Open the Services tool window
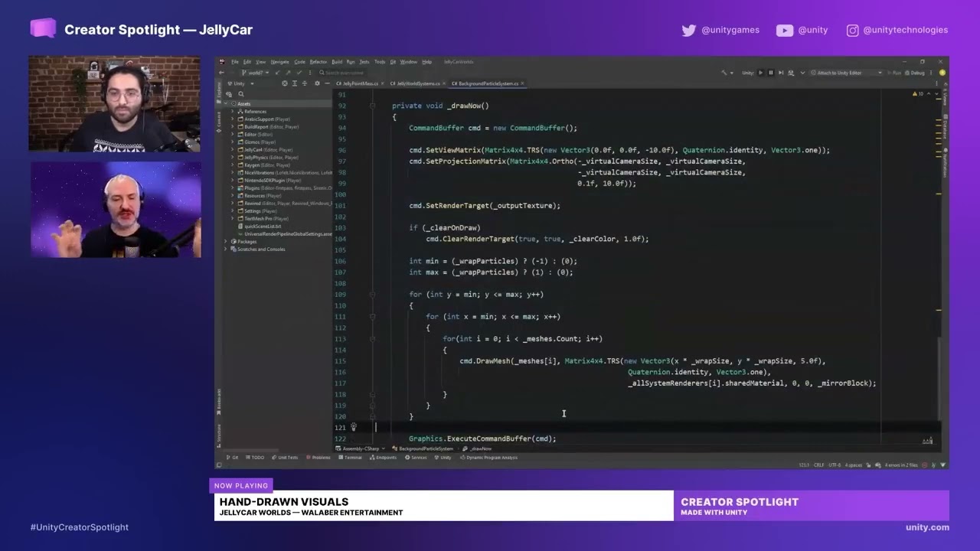 tap(416, 458)
